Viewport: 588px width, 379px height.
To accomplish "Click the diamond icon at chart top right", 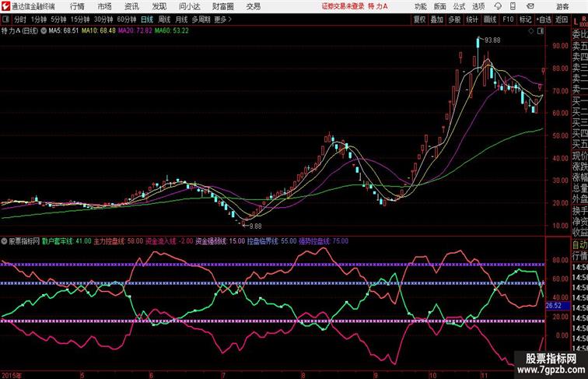I will [x=531, y=31].
